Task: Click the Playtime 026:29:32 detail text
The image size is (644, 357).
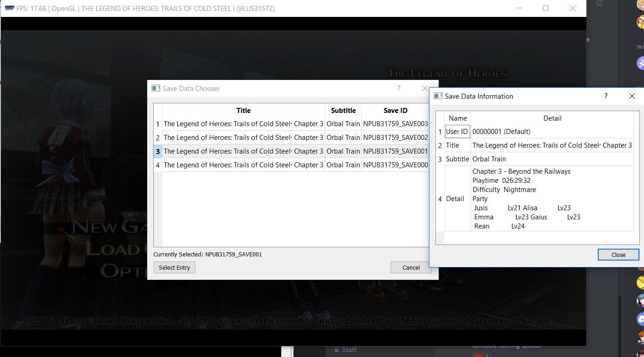Action: (x=501, y=181)
